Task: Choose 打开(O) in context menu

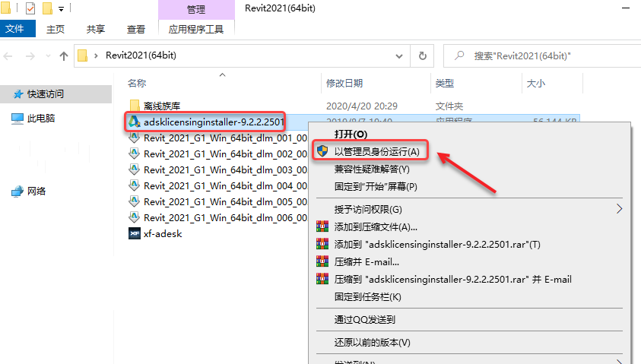Action: [x=351, y=134]
